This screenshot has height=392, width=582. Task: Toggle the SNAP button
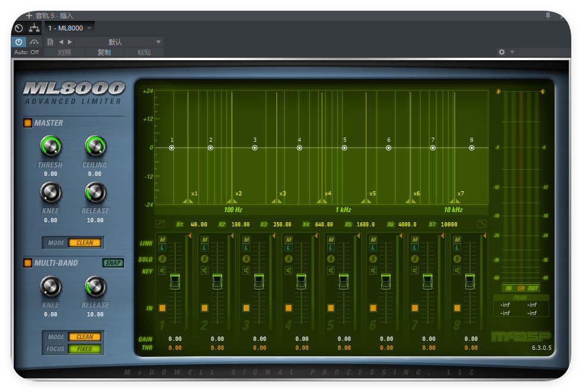coord(113,263)
